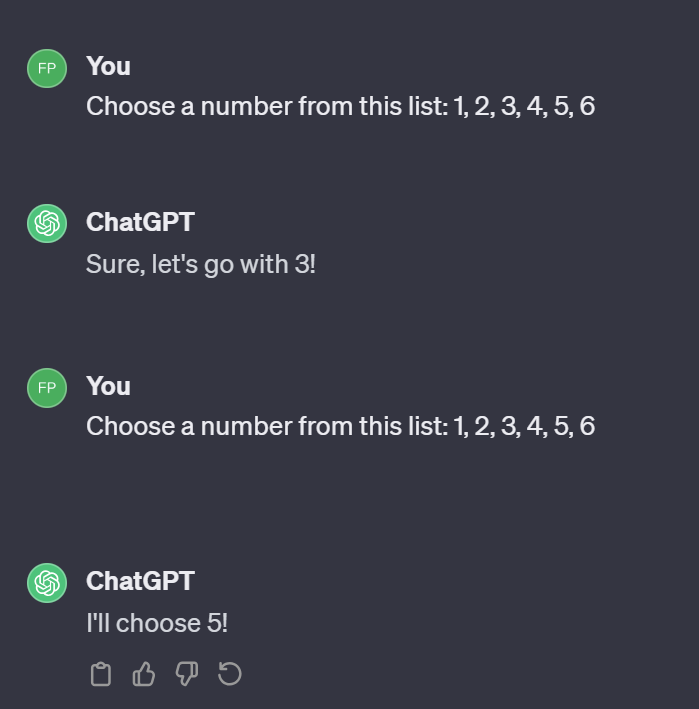Screen dimensions: 699x709
Task: Click the number 6 ending the first user message
Action: coord(587,106)
